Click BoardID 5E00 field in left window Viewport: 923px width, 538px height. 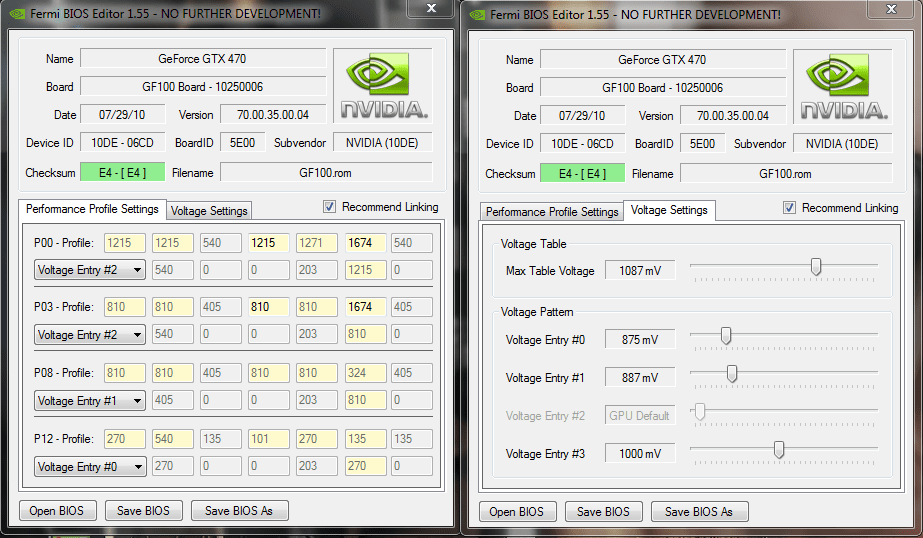tap(243, 142)
